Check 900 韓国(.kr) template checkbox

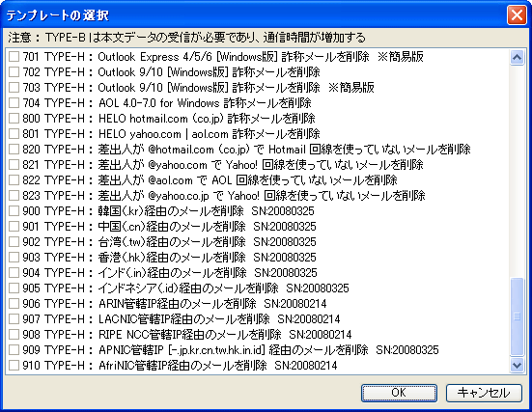pyautogui.click(x=14, y=211)
